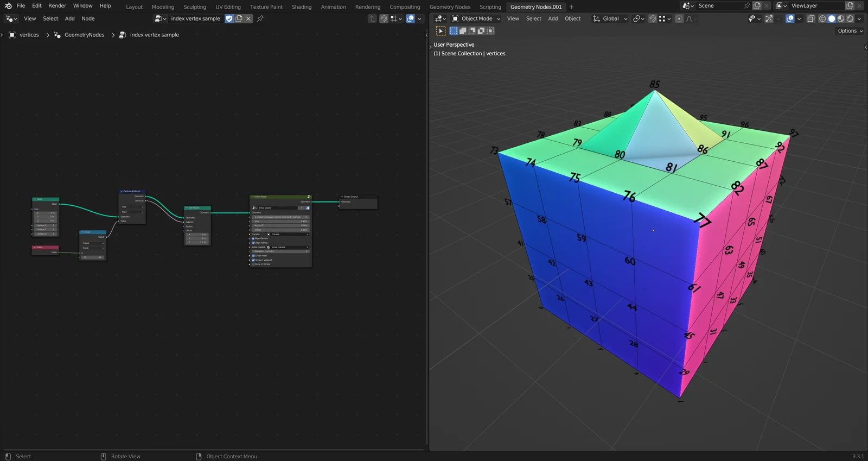Enable rendered viewport shading mode
868x461 pixels.
(850, 18)
